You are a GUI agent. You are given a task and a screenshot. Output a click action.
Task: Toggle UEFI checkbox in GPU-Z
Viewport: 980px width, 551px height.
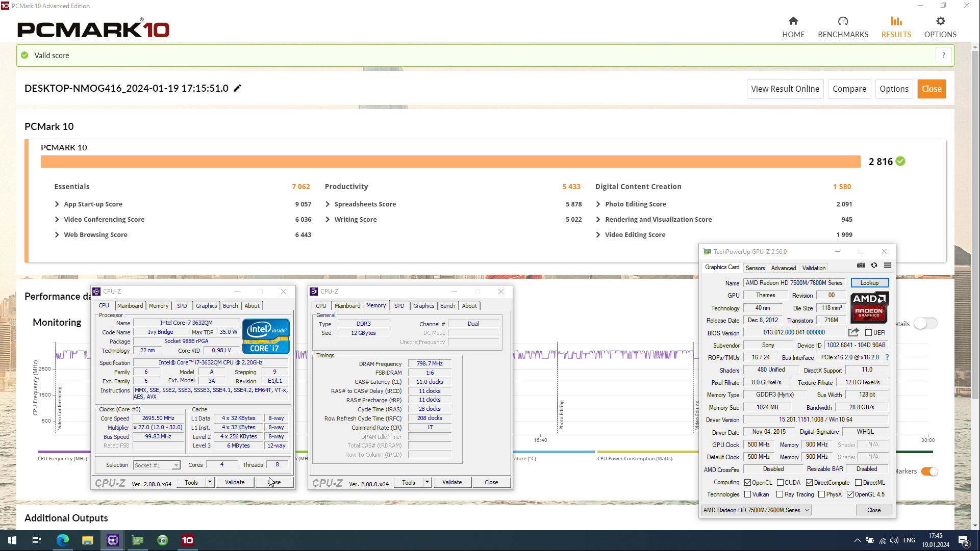(869, 333)
